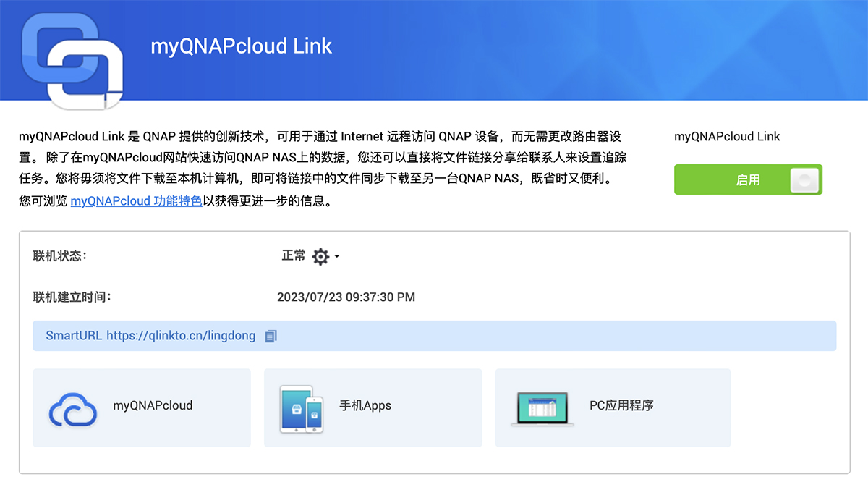The image size is (868, 490).
Task: Click the myQNAPcloud Link label above the switch
Action: click(x=727, y=136)
